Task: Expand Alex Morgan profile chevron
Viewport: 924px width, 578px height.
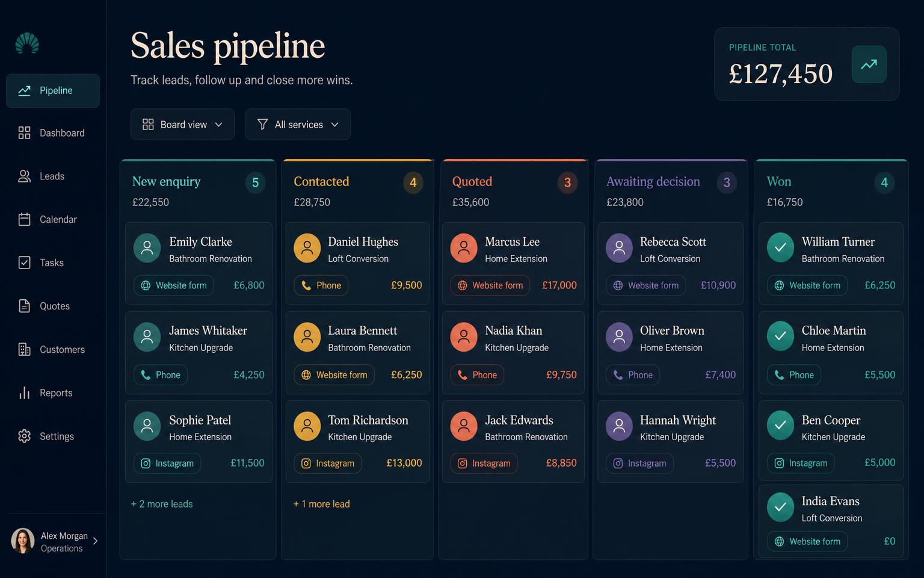Action: [x=95, y=541]
